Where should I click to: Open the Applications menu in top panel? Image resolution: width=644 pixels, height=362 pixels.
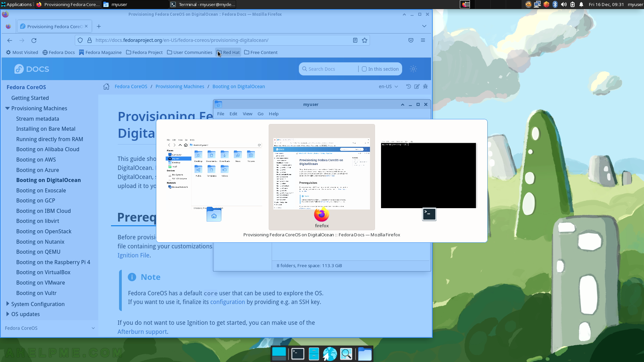click(x=16, y=4)
